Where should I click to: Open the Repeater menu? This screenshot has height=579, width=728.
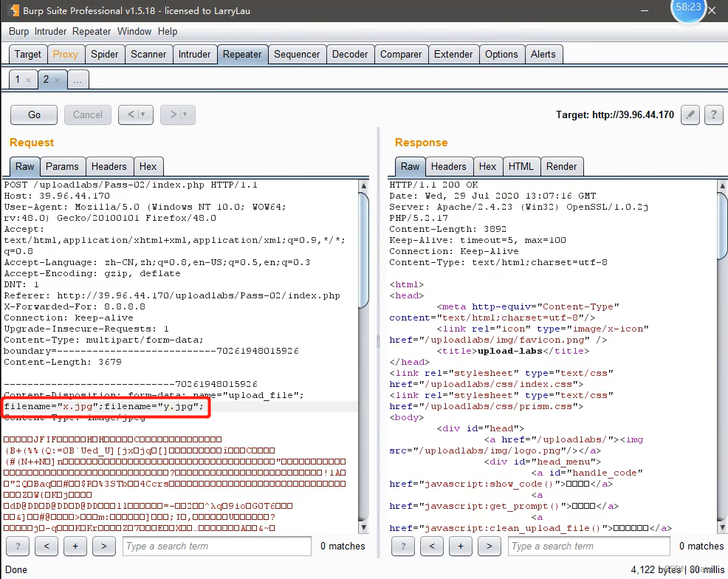92,31
